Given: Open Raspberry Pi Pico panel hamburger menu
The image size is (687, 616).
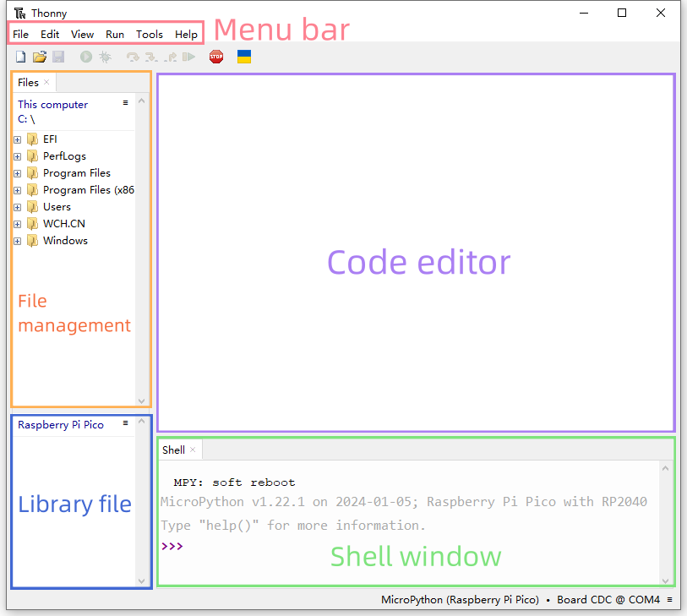Looking at the screenshot, I should 125,422.
